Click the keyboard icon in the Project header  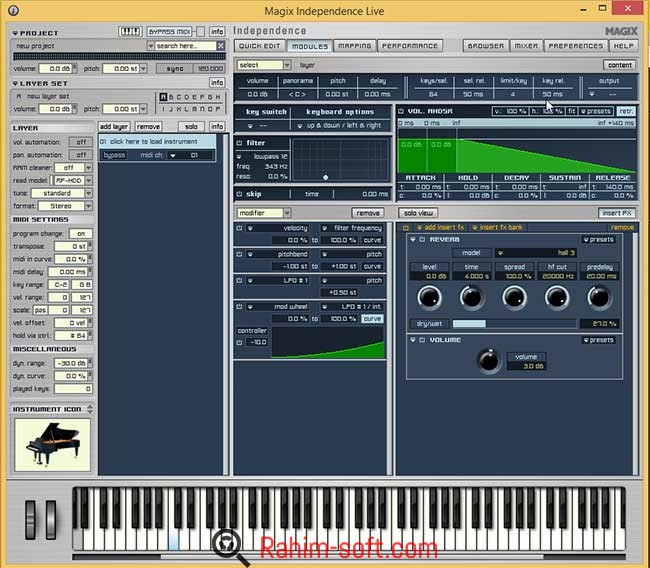click(130, 32)
